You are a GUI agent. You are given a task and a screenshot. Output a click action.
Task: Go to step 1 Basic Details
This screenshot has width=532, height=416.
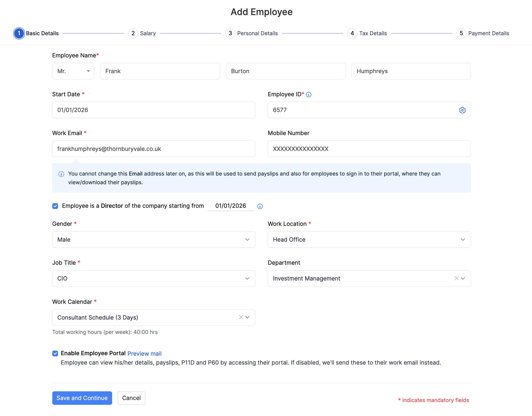tap(36, 33)
